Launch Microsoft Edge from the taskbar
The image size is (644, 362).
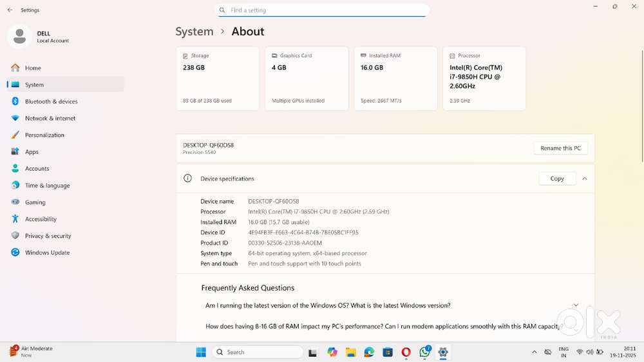369,352
